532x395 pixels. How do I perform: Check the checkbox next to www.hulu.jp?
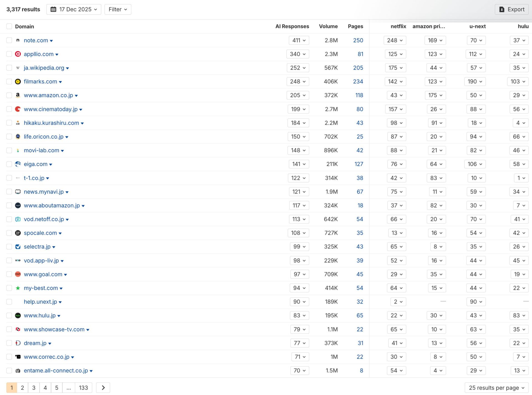point(9,315)
